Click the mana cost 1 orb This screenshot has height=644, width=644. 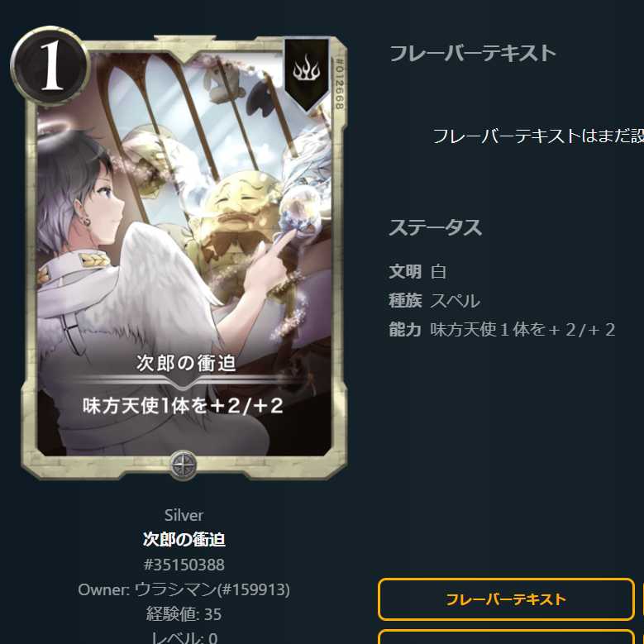point(50,65)
